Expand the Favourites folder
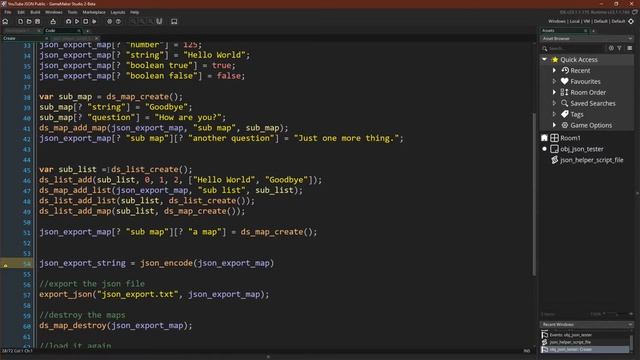 (x=554, y=81)
